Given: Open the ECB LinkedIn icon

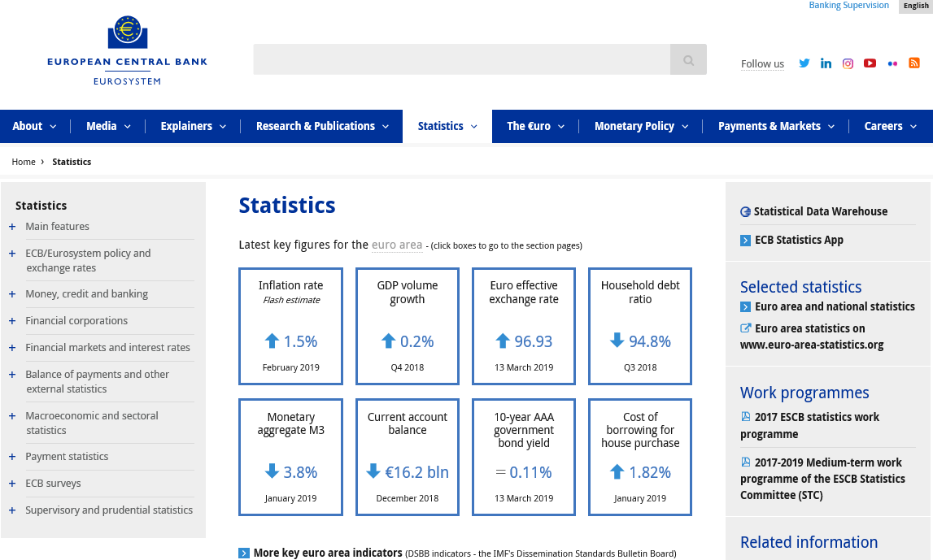Looking at the screenshot, I should click(826, 63).
